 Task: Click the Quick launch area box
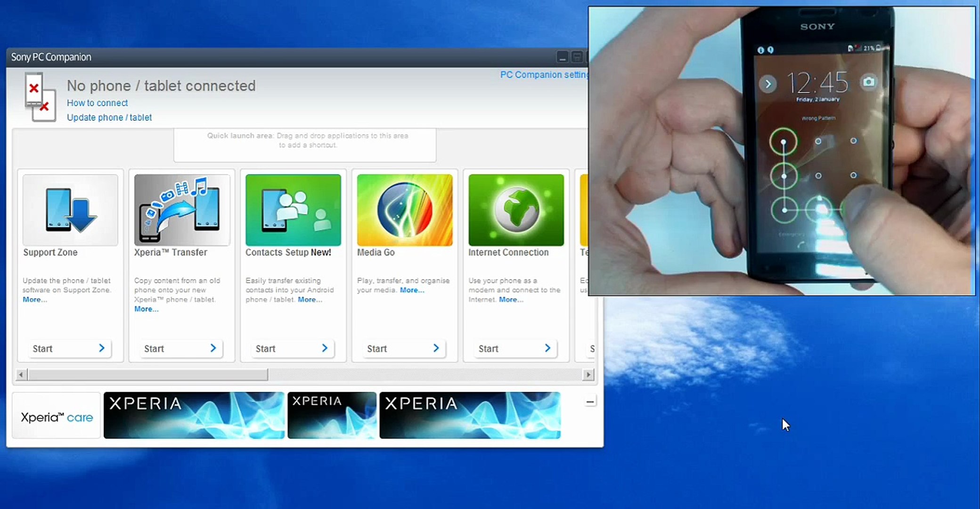pos(305,145)
